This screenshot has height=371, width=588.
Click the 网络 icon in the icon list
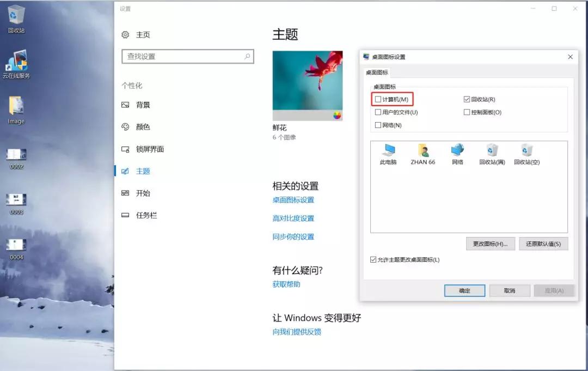(457, 154)
